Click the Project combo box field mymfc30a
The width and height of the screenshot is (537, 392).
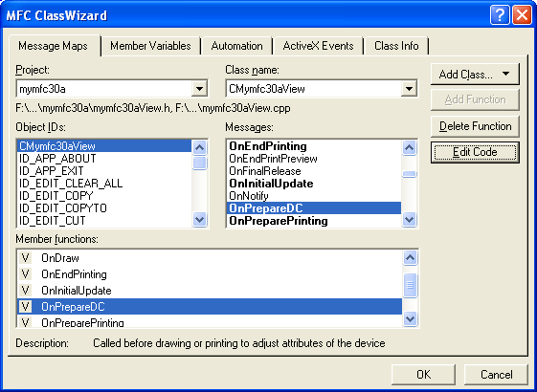(x=104, y=89)
